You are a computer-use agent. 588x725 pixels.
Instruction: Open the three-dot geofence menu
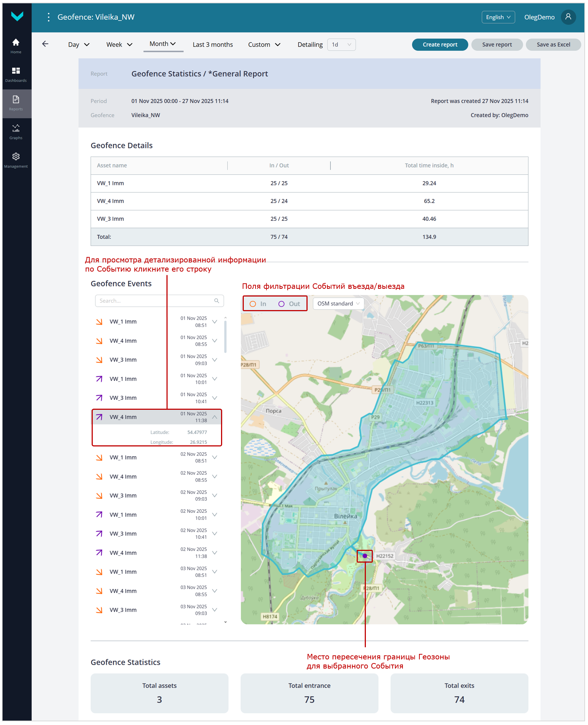pos(48,17)
